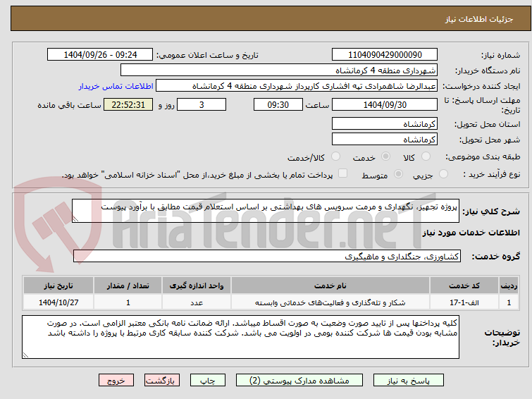Viewport: 532px width, 399px height.
Task: Click the شهر محل تحویل field
Action: tap(385, 140)
